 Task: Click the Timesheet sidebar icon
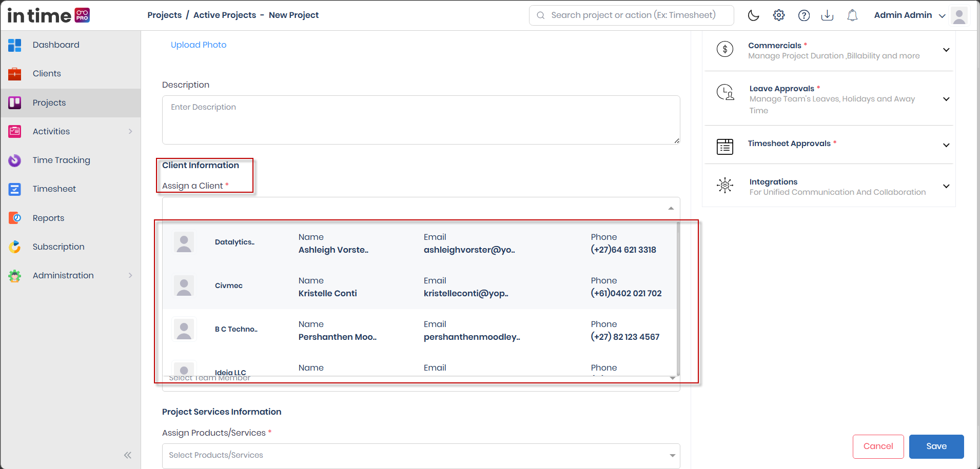15,189
